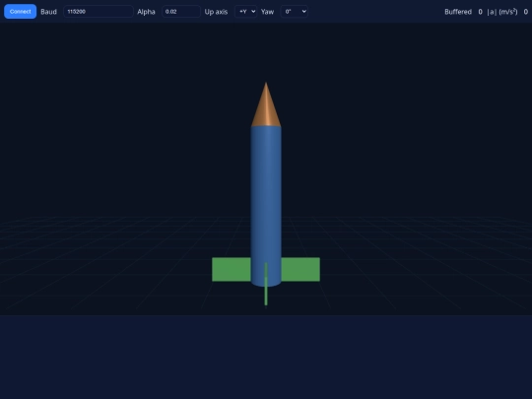The height and width of the screenshot is (399, 532).
Task: Click the Baud label text
Action: [x=48, y=12]
